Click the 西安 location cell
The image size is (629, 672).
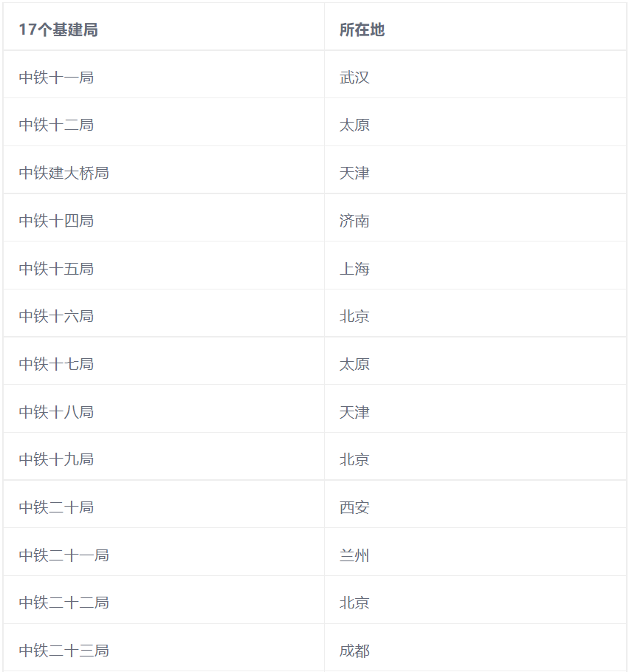[354, 507]
